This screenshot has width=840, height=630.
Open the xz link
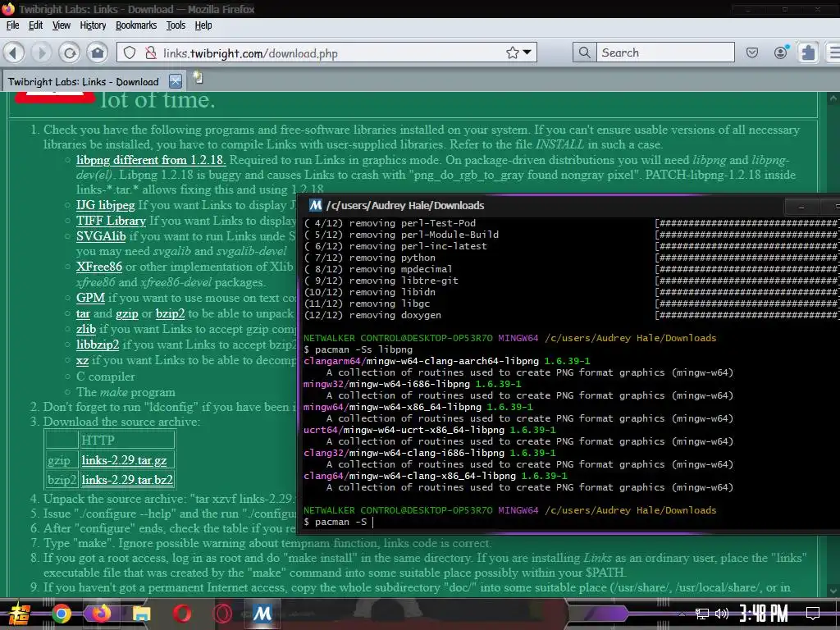82,360
